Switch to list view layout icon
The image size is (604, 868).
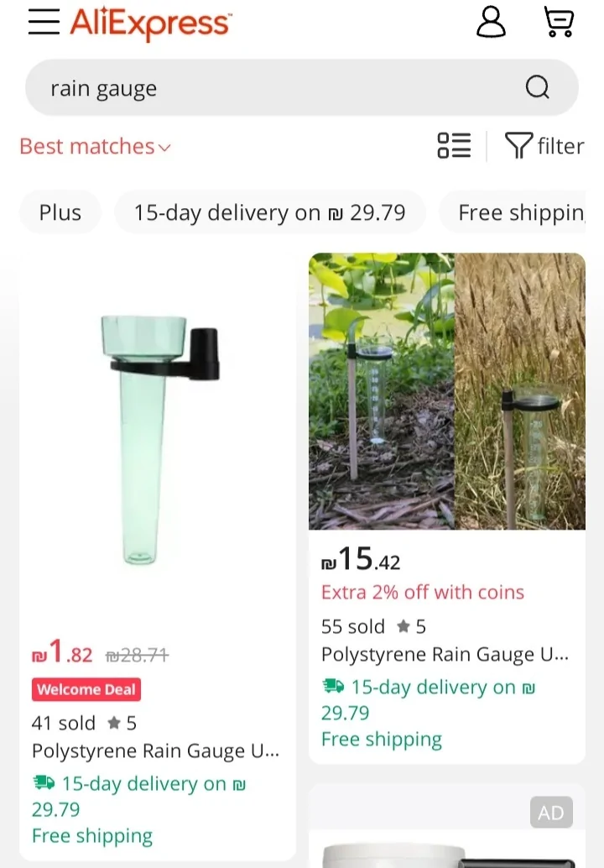[454, 145]
